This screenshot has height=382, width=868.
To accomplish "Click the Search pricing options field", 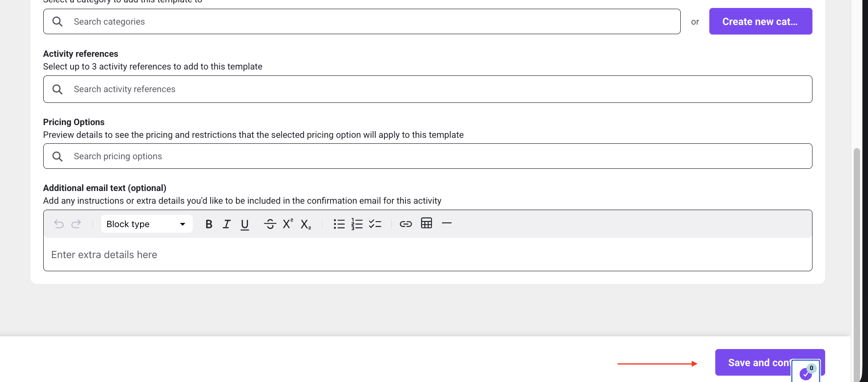I will click(x=428, y=156).
